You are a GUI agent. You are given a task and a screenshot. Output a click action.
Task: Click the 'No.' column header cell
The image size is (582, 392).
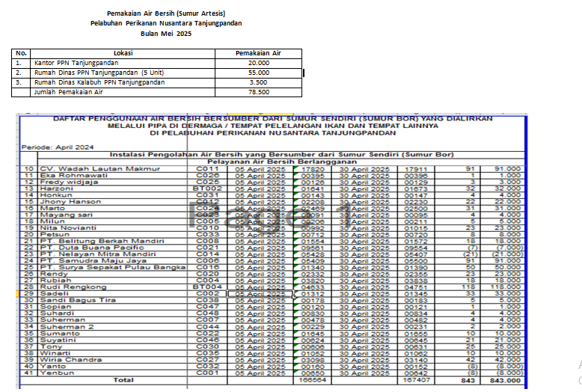[x=21, y=53]
